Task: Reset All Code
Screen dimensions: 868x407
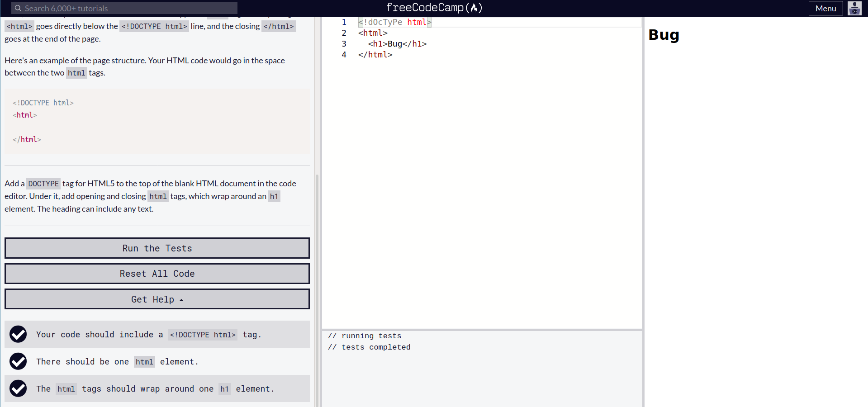Action: pos(157,273)
